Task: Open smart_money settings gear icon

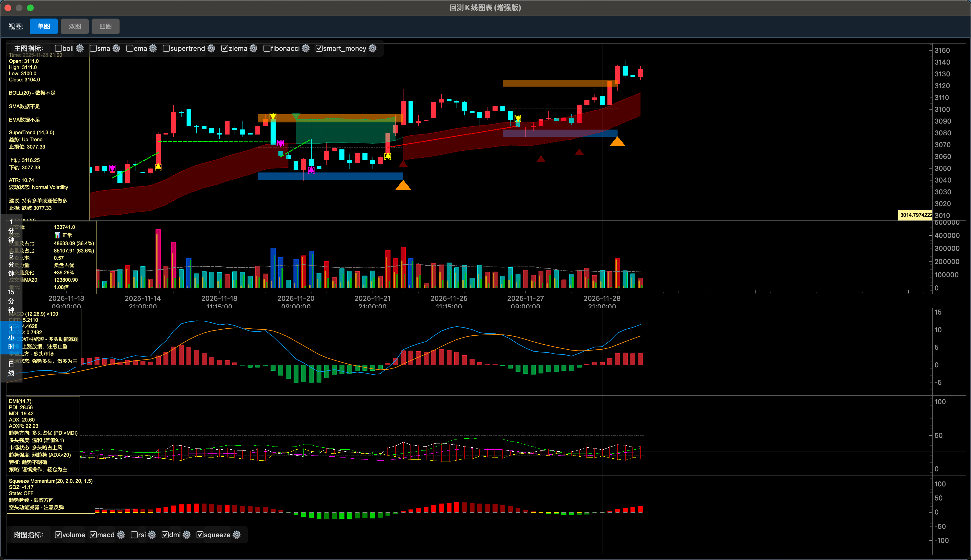Action: (x=372, y=49)
